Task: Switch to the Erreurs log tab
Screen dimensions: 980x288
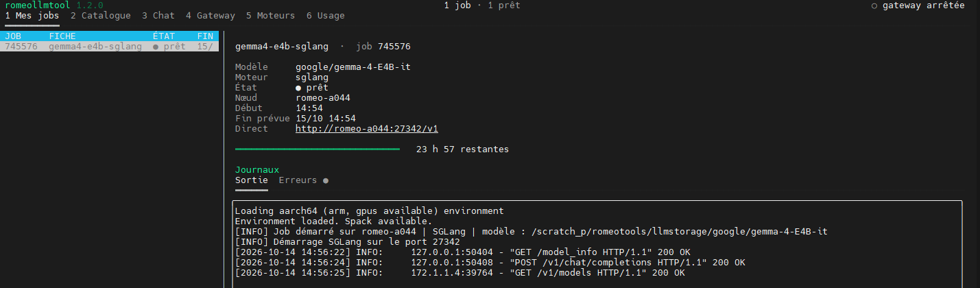Action: coord(298,180)
